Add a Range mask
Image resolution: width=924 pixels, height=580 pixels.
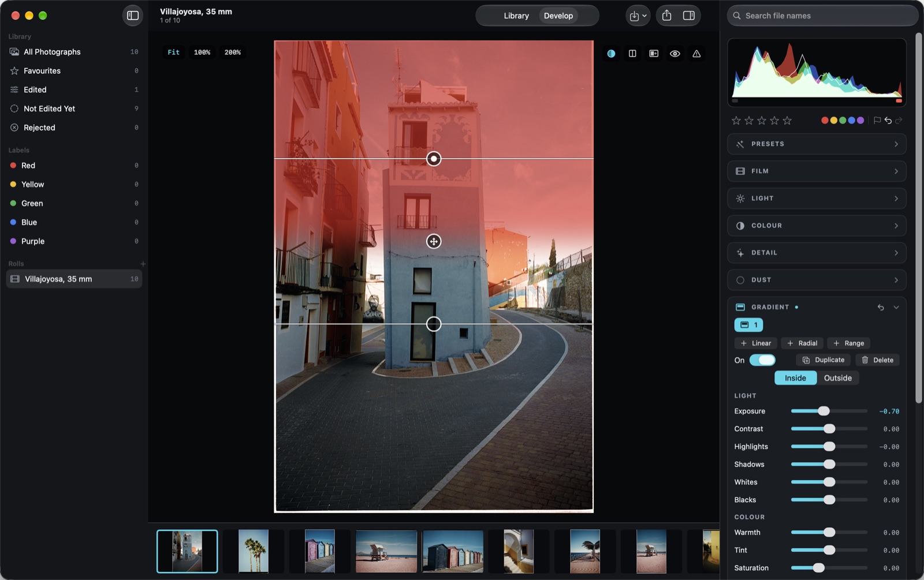click(849, 343)
